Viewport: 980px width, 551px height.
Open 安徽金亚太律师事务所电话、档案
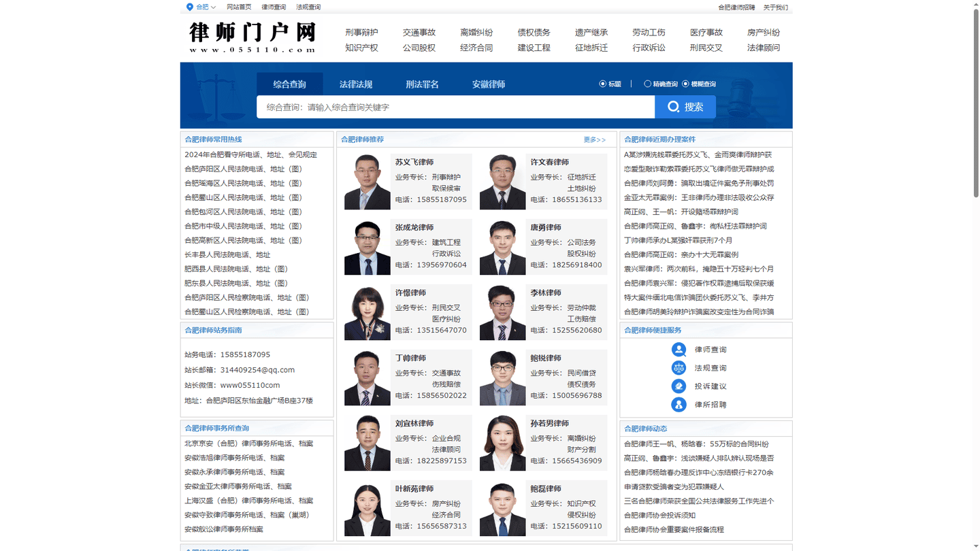coord(238,486)
